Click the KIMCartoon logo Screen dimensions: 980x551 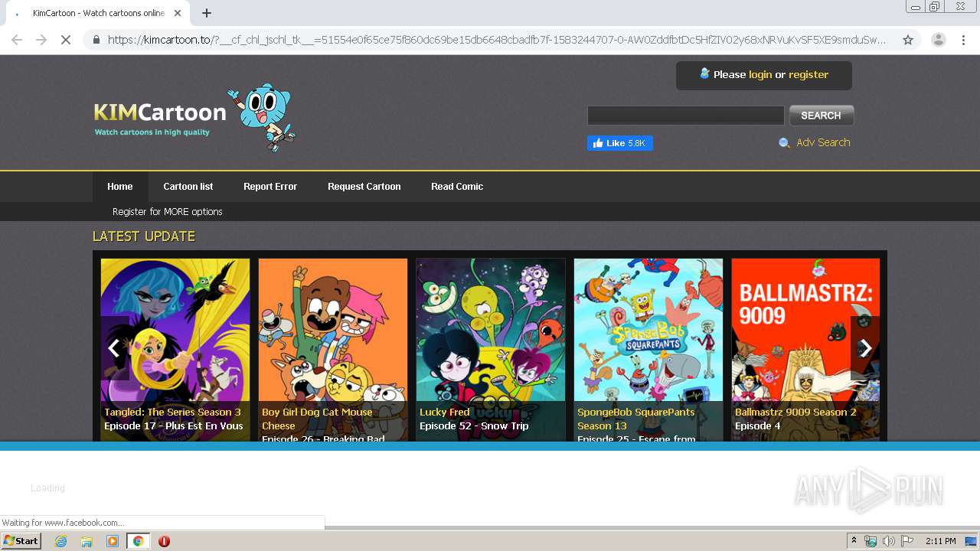point(160,119)
